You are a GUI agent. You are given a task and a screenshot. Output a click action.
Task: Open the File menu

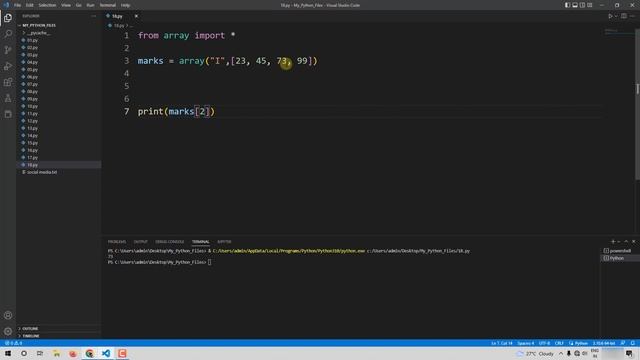[18, 5]
